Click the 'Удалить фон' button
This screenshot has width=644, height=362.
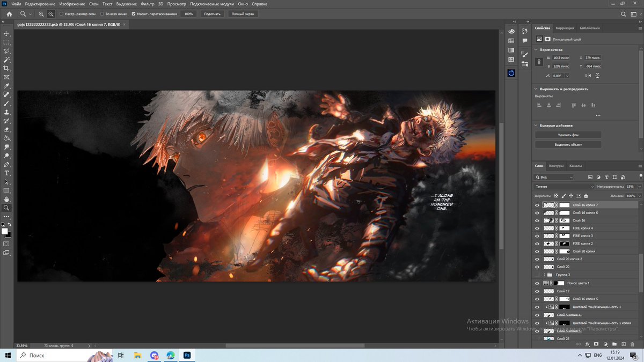[568, 135]
